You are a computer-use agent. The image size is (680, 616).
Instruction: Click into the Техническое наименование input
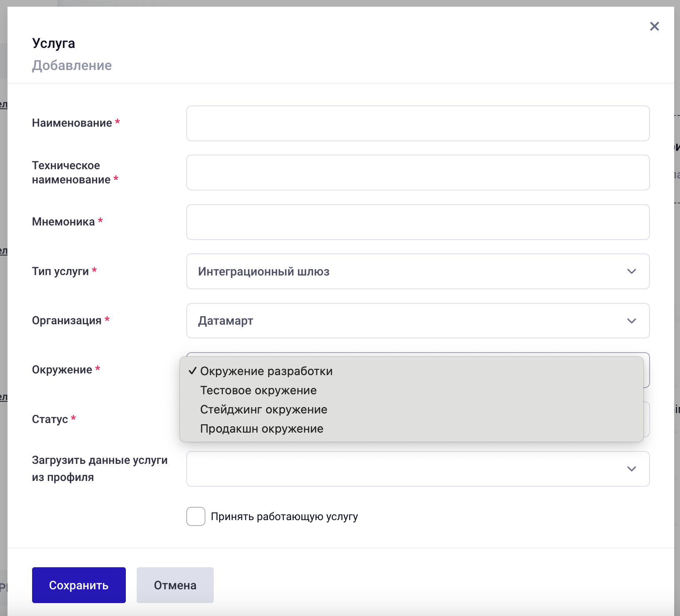pos(417,173)
